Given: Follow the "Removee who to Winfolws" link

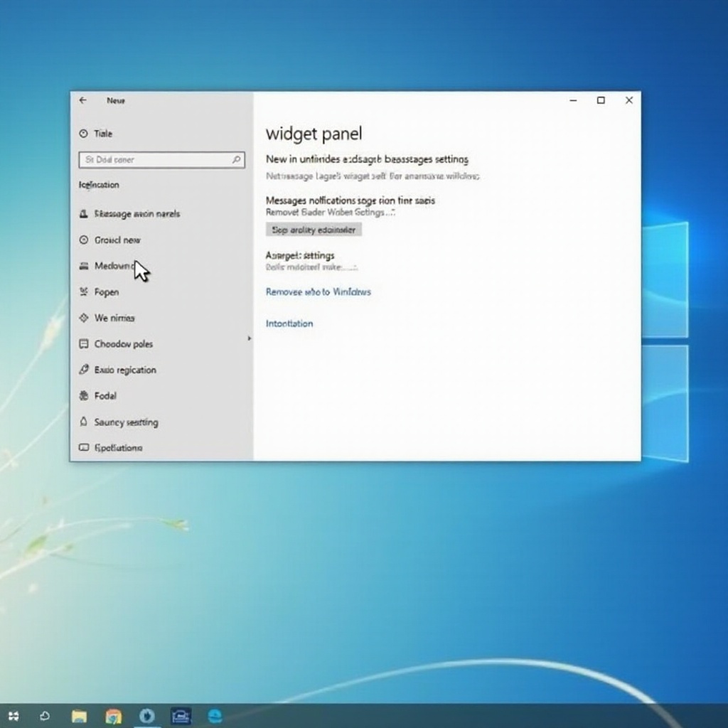Looking at the screenshot, I should click(318, 291).
